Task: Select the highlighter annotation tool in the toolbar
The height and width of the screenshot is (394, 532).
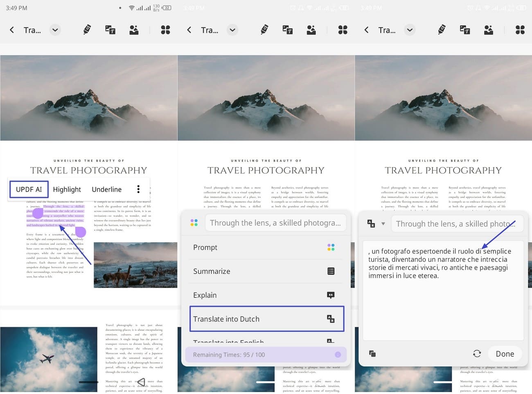Action: [x=87, y=29]
